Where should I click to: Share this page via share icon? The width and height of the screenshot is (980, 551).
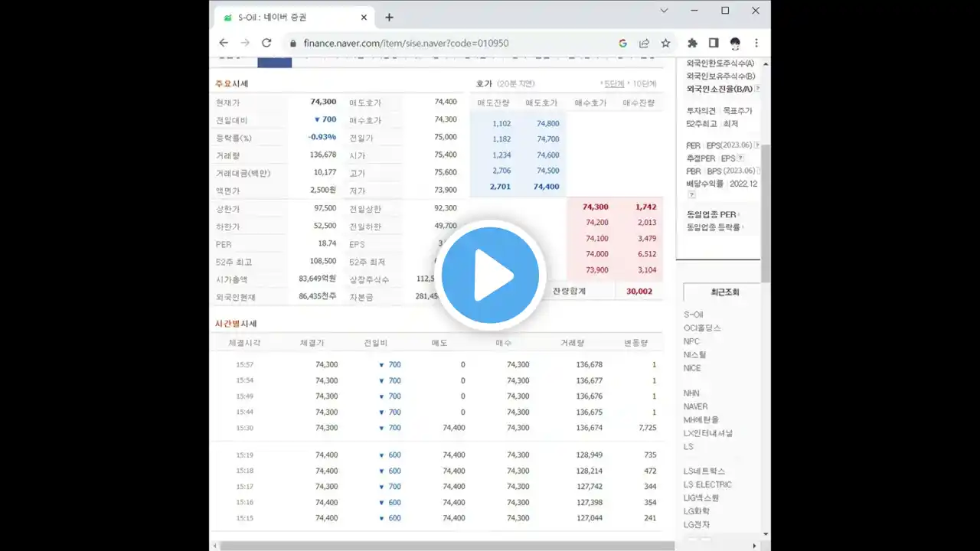pos(645,43)
